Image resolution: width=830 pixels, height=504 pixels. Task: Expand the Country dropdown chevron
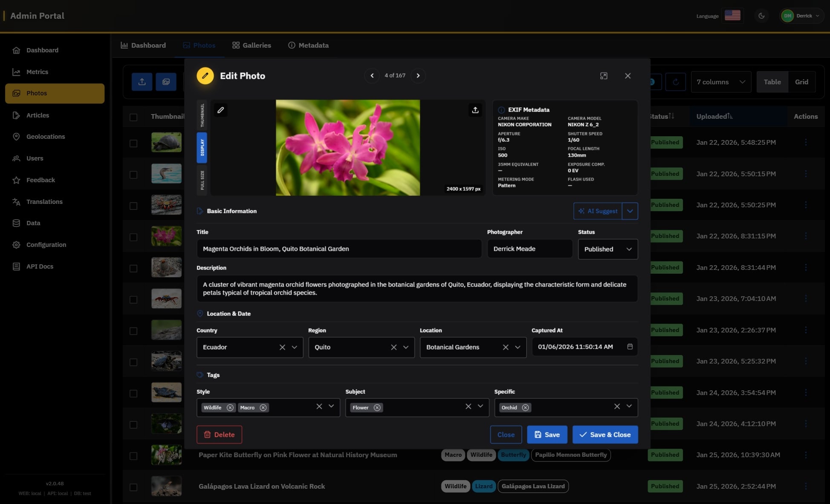[x=294, y=347]
